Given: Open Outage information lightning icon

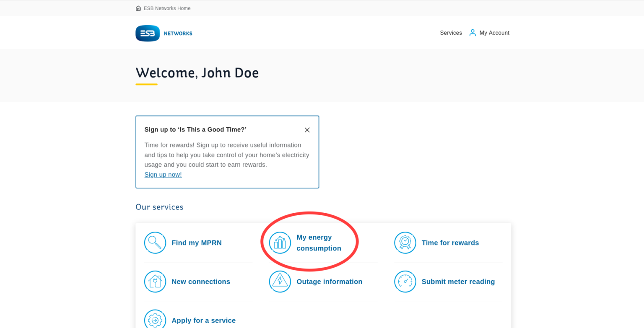Looking at the screenshot, I should [280, 282].
